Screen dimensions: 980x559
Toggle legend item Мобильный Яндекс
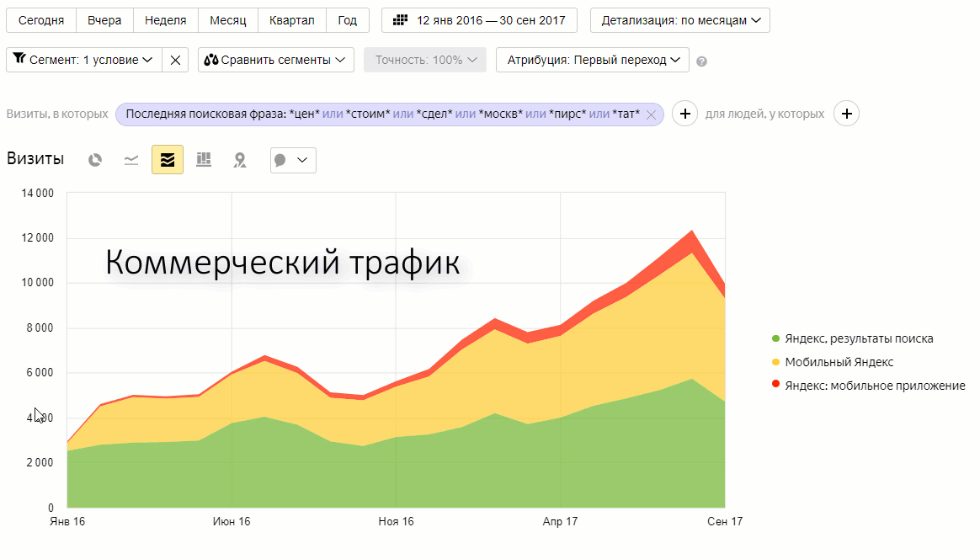pyautogui.click(x=839, y=362)
